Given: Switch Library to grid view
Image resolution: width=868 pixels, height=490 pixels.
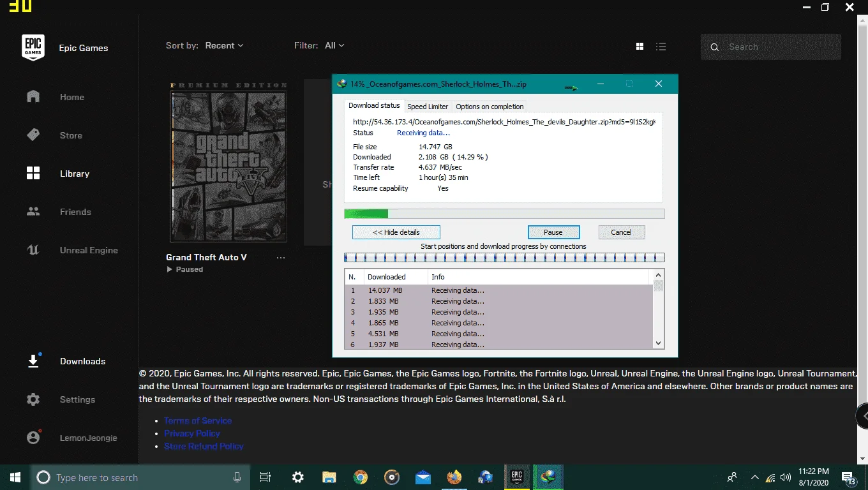Looking at the screenshot, I should (x=640, y=47).
